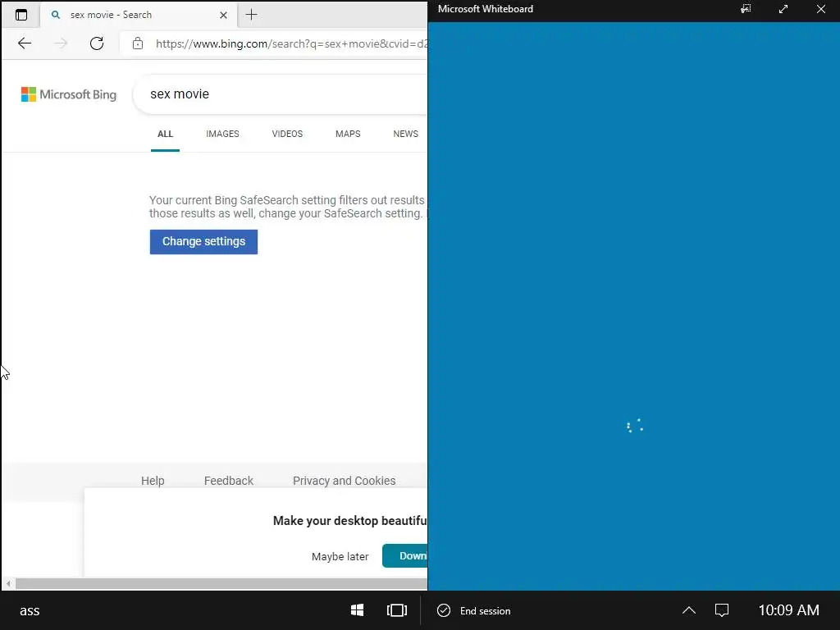Viewport: 840px width, 630px height.
Task: Close the 'sex movie - Search' browser tab
Action: [223, 15]
